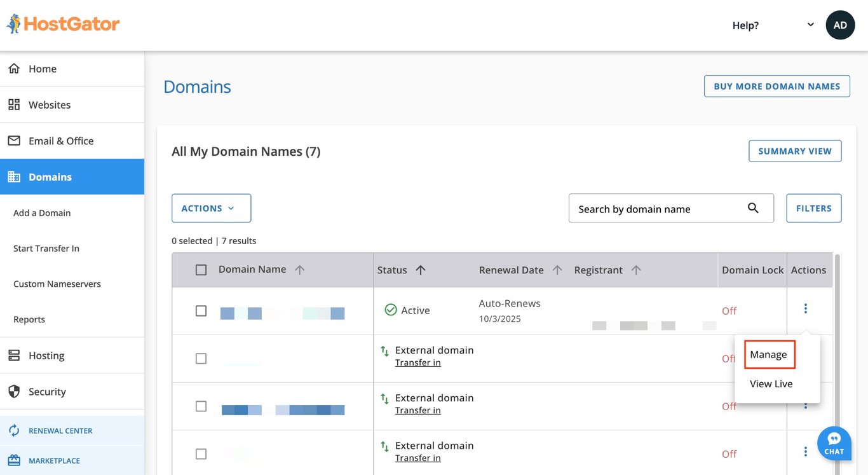Open the Renewal Center icon
This screenshot has width=868, height=475.
pos(14,430)
